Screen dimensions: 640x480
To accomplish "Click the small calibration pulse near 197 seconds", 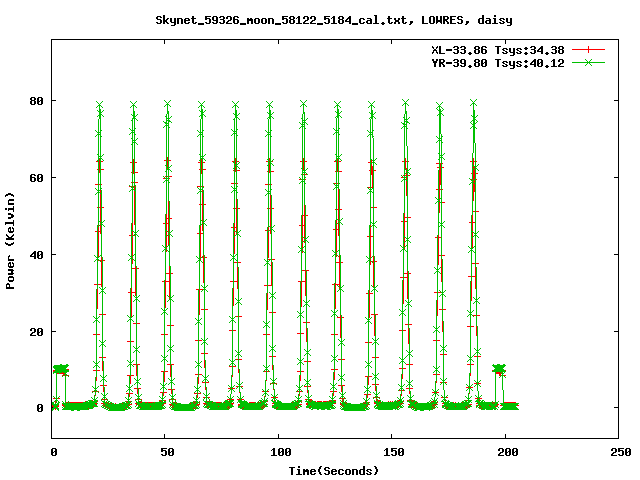I will point(499,369).
